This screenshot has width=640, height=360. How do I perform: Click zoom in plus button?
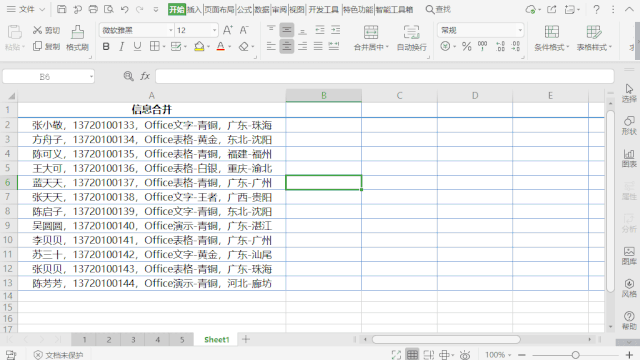(629, 355)
